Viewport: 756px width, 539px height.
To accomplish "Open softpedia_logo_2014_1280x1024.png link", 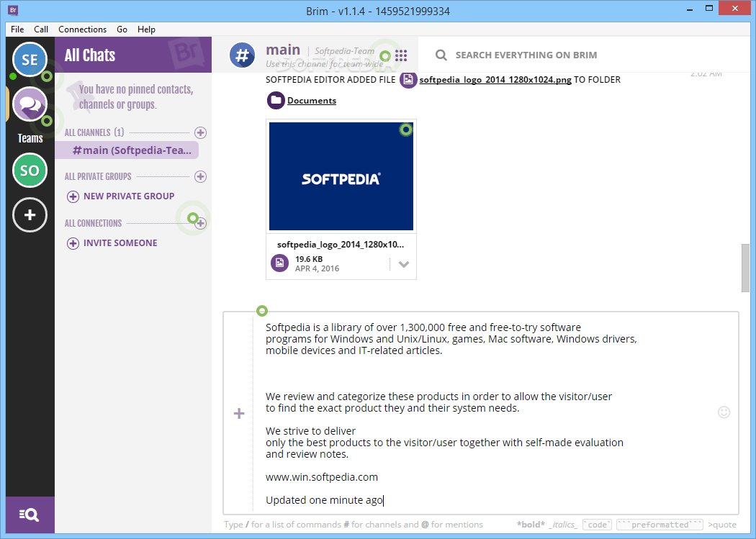I will (x=495, y=80).
